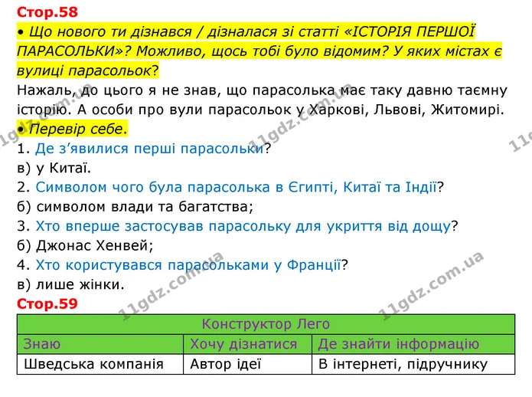Click answer "б) Джонас Хенвей;"
Screen dimensions: 532x397
(85, 245)
